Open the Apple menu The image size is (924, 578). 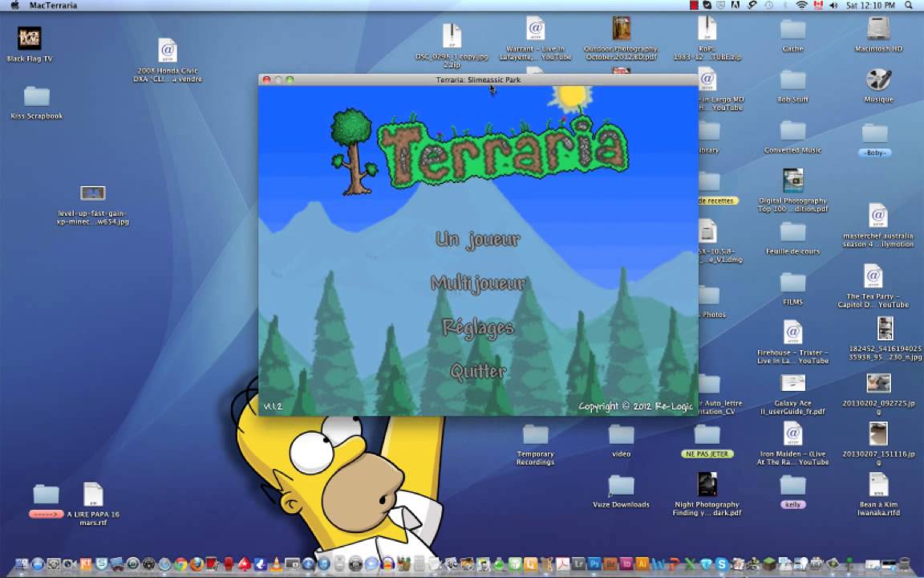[15, 6]
